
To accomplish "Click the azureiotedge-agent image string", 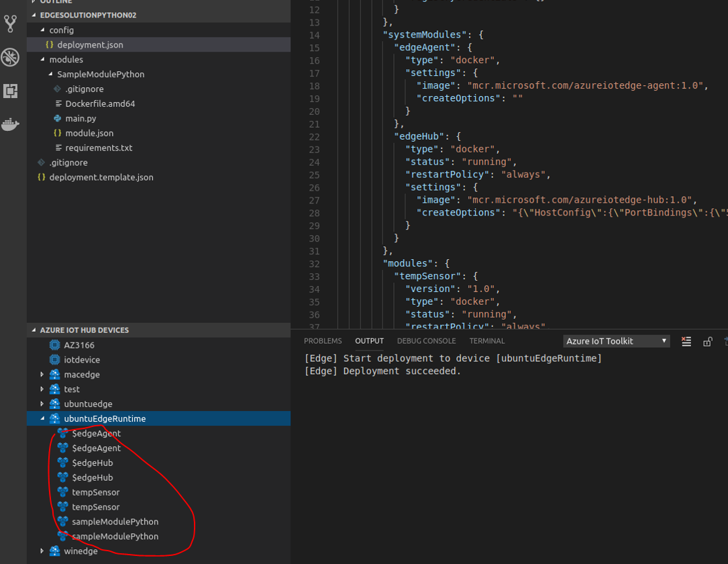I will point(585,85).
